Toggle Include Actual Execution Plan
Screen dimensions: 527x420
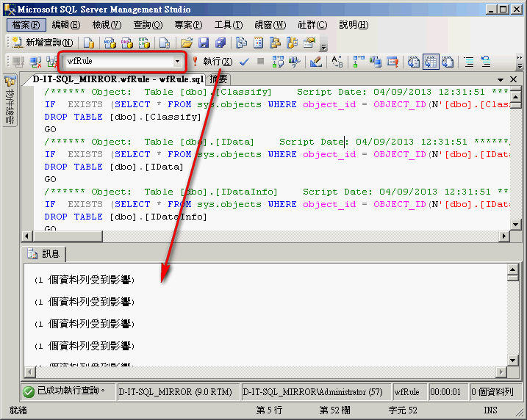[x=359, y=62]
